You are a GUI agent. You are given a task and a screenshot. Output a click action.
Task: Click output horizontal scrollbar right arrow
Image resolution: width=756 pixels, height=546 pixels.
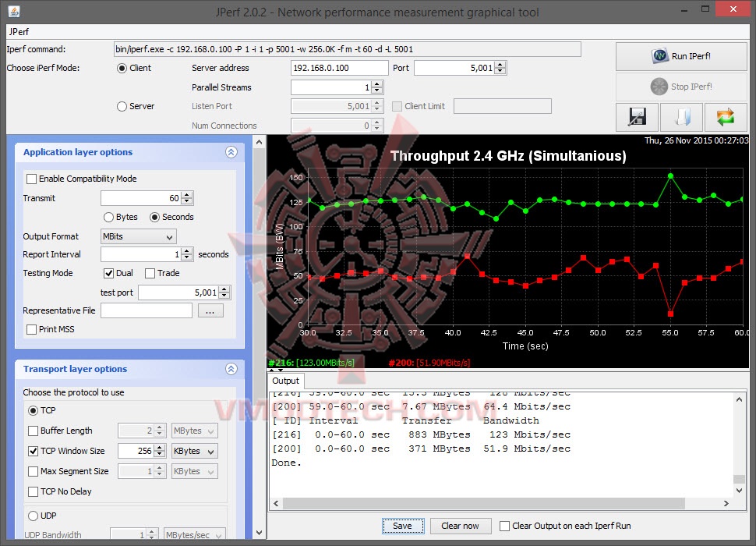[726, 504]
